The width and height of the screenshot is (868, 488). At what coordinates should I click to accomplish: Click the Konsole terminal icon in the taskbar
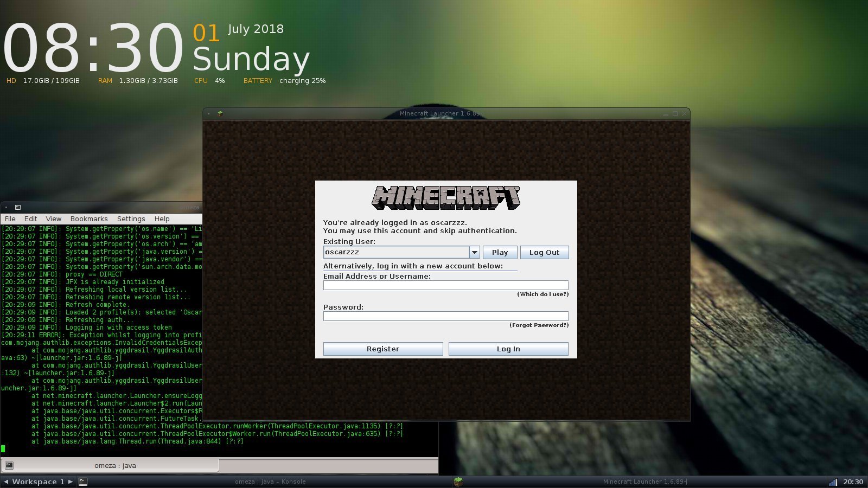tap(83, 481)
